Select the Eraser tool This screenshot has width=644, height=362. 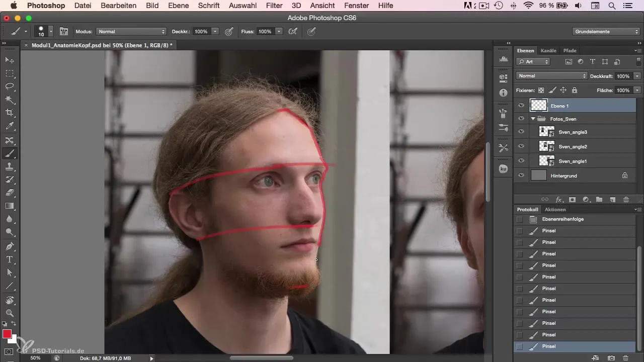click(10, 193)
